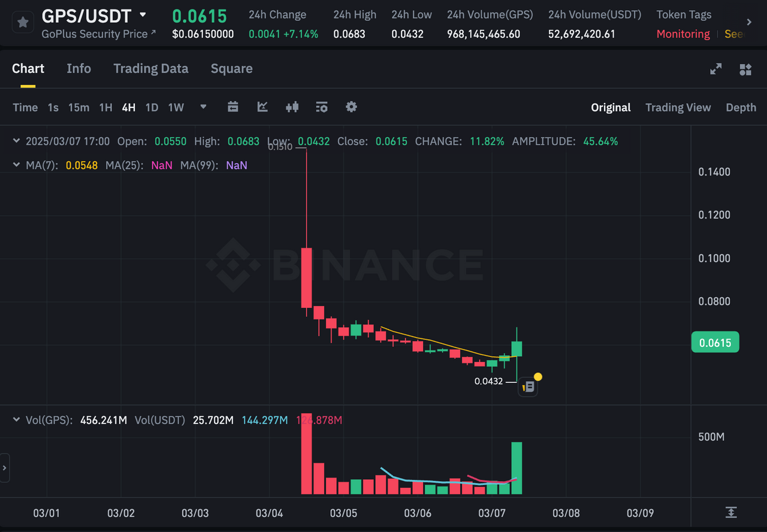767x532 pixels.
Task: Click the large green latest volume bar
Action: pos(517,468)
